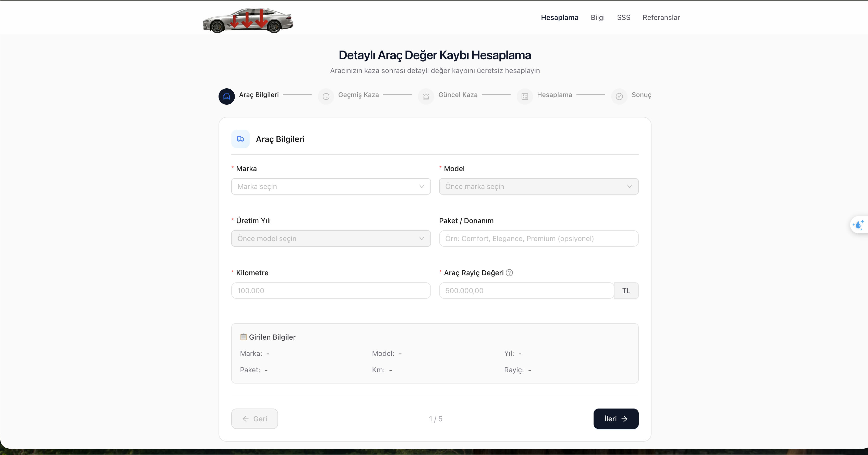
Task: Click the Sonuç checkmark step icon
Action: pyautogui.click(x=619, y=97)
